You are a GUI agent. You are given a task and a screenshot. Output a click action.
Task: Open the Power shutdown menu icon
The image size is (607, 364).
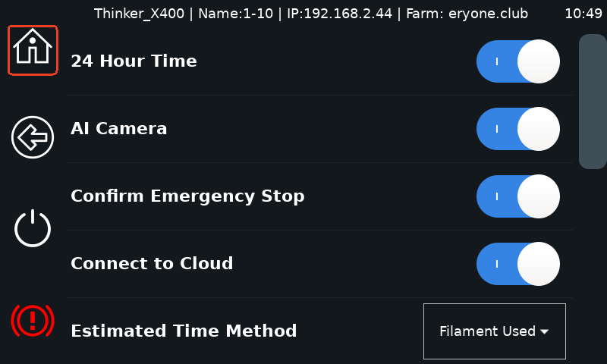33,228
